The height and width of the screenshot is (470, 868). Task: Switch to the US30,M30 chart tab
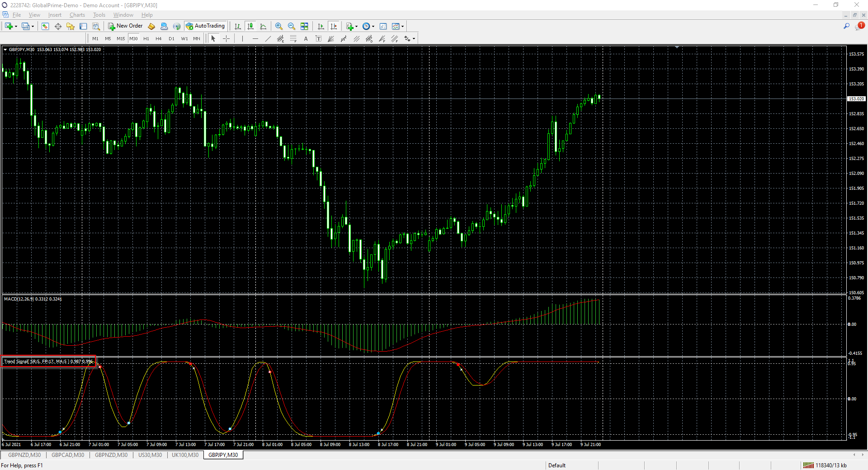(150, 455)
